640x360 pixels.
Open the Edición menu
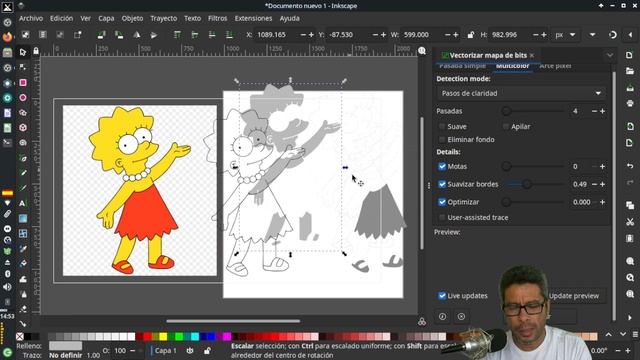62,18
